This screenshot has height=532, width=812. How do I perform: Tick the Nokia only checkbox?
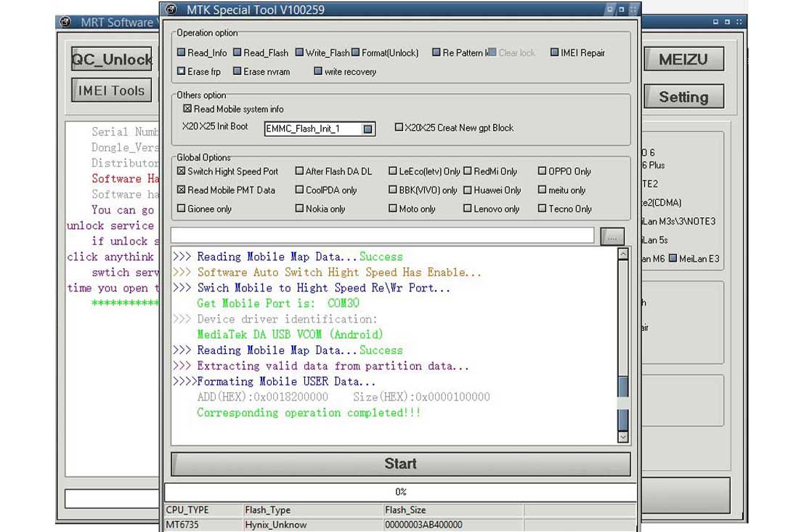click(x=299, y=209)
